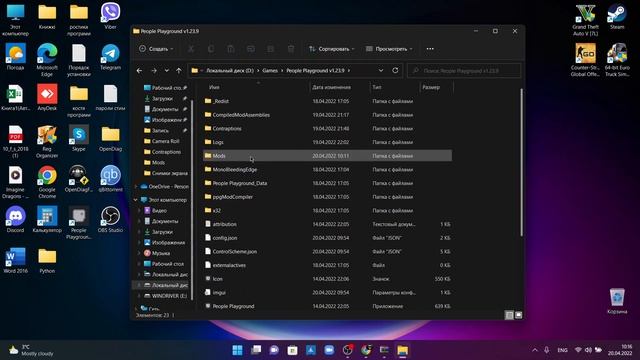Open the Windows Start button

tap(237, 350)
